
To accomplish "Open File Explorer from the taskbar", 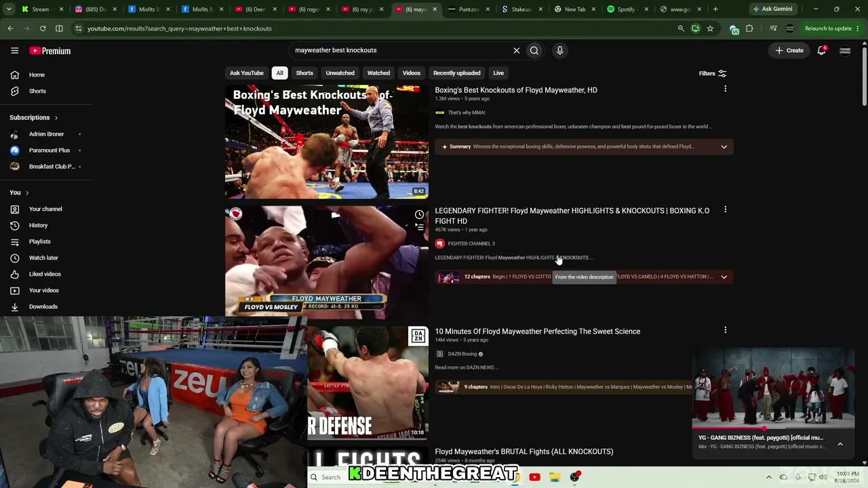I will click(x=554, y=477).
